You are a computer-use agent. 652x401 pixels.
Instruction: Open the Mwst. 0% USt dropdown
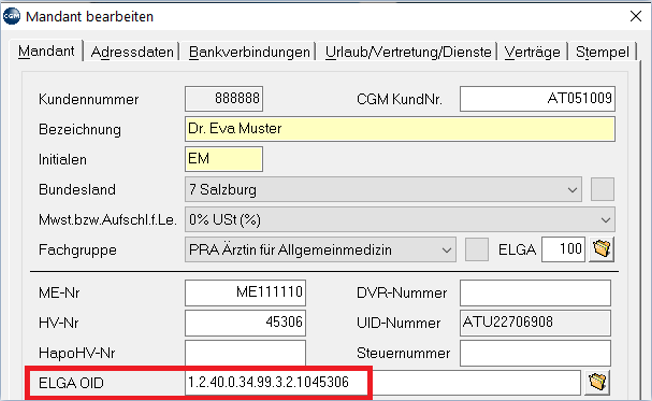click(x=400, y=220)
